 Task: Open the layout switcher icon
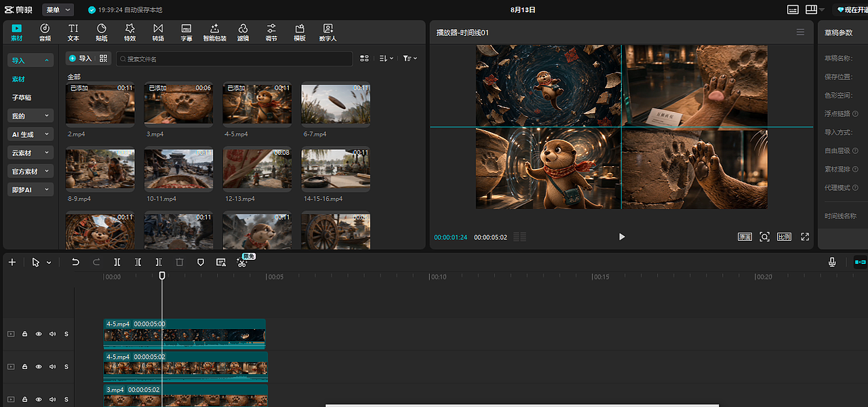[x=812, y=9]
